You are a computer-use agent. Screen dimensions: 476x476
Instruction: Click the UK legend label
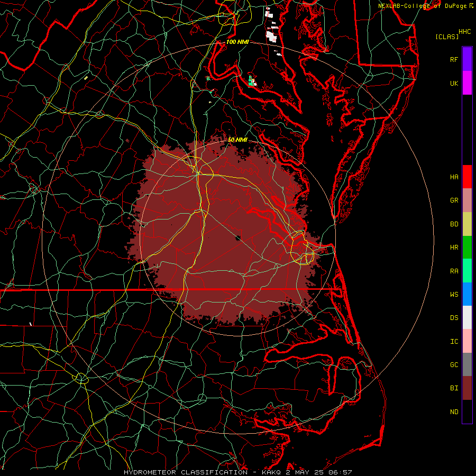pyautogui.click(x=454, y=83)
